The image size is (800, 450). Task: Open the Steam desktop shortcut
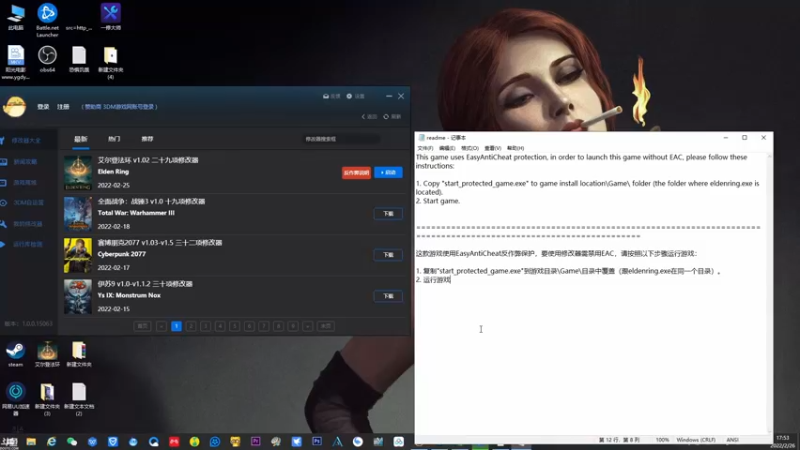[x=15, y=355]
